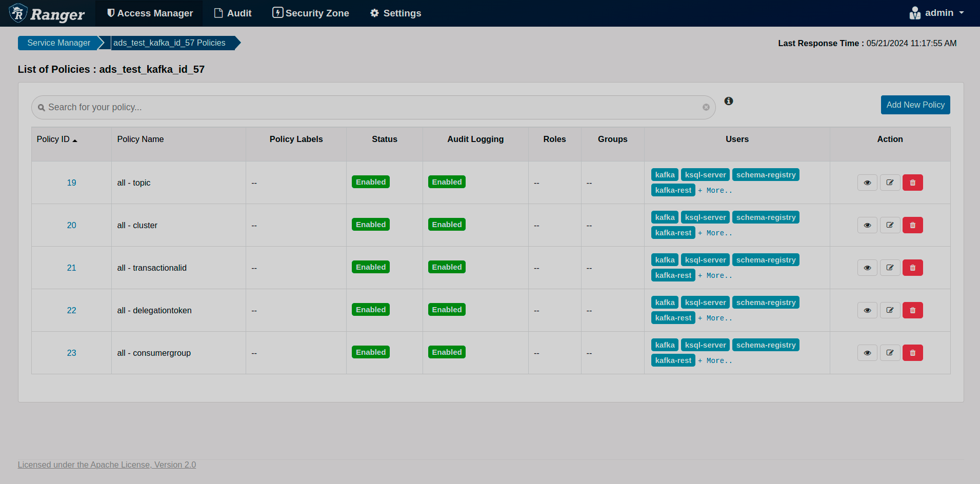Screen dimensions: 980x484
Task: Open policy ID 23 link
Action: pyautogui.click(x=71, y=353)
